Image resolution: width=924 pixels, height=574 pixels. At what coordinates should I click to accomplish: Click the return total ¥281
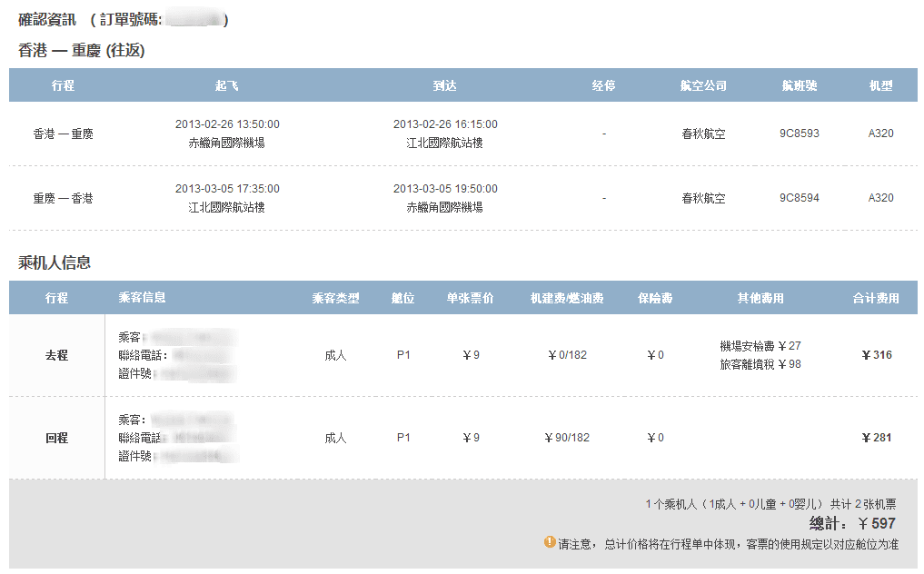click(877, 438)
